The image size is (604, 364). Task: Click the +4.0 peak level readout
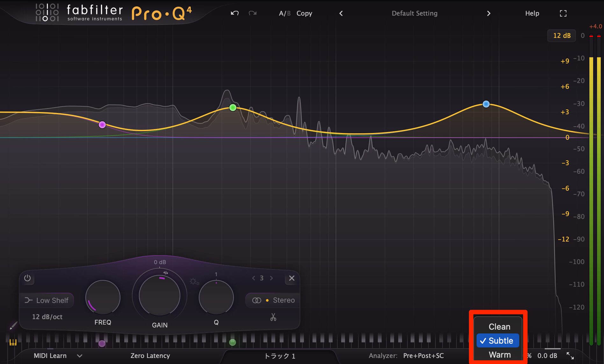(x=595, y=26)
